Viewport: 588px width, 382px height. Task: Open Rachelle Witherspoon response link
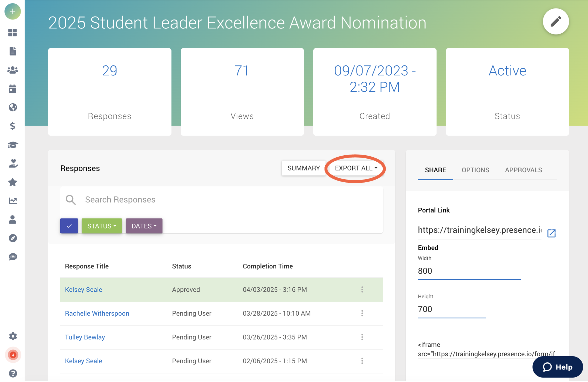click(x=97, y=314)
